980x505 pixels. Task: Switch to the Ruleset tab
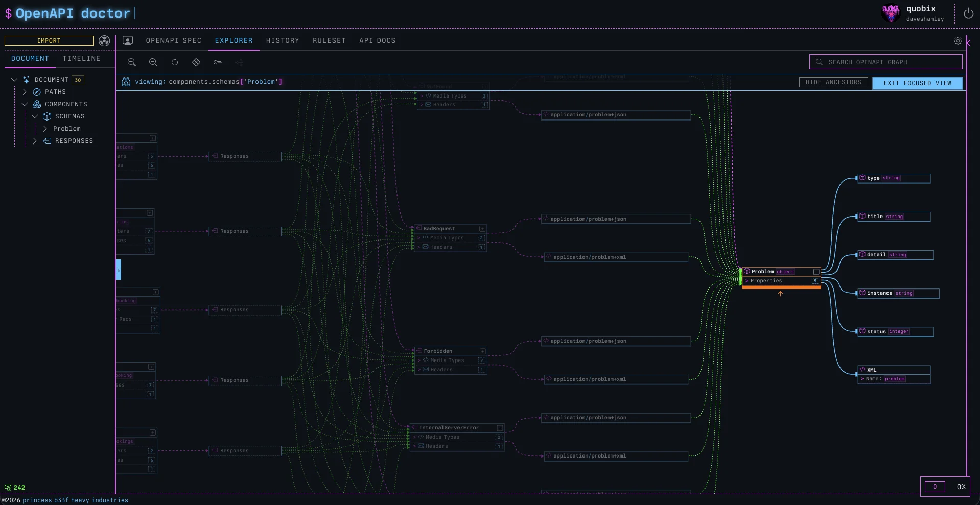[x=329, y=41]
